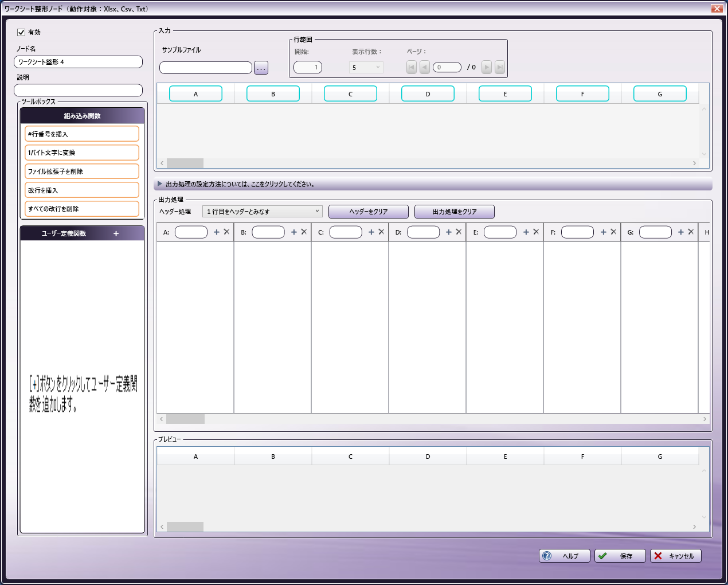The image size is (728, 585).
Task: Select the #行番号を挿入 function
Action: click(82, 134)
